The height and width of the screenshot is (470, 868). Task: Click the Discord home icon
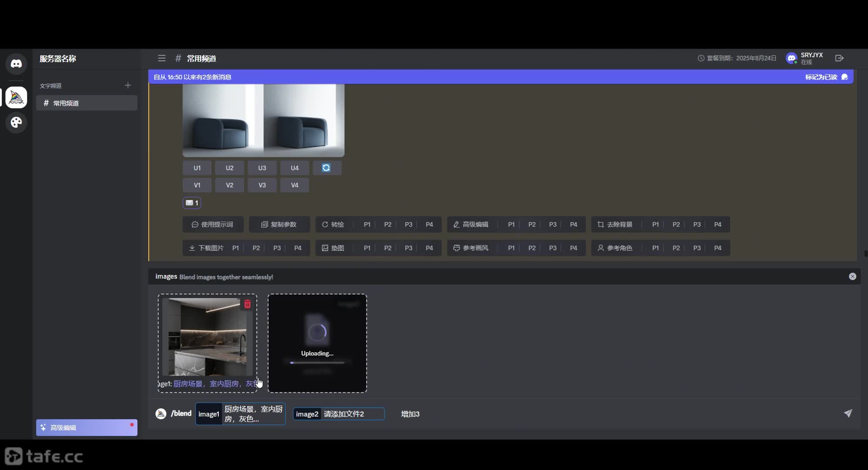tap(16, 64)
